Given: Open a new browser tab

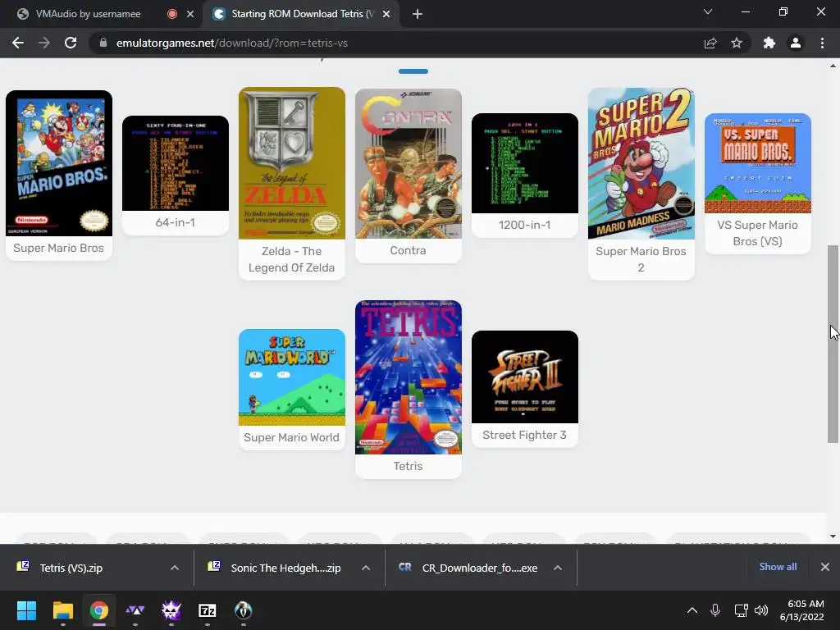Looking at the screenshot, I should (x=418, y=14).
